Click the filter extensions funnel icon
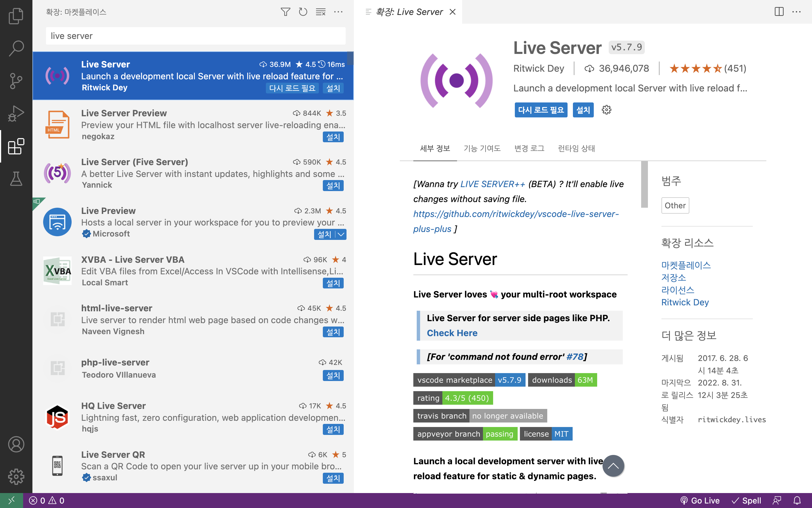The width and height of the screenshot is (812, 508). pos(285,12)
